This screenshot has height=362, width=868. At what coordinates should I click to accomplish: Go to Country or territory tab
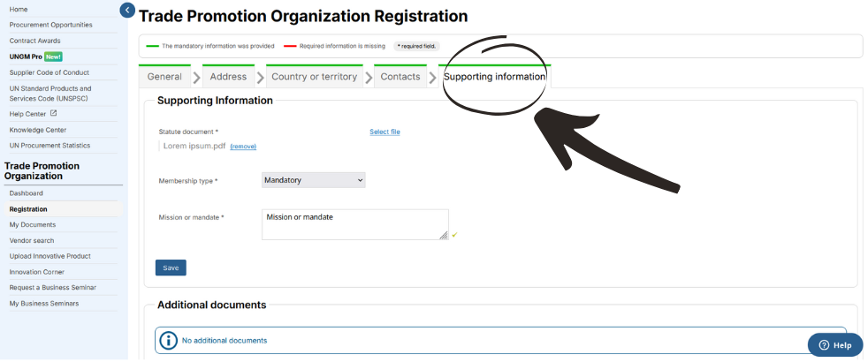[315, 77]
